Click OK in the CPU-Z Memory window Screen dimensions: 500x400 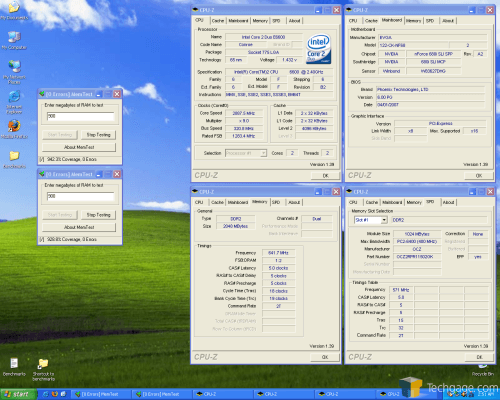(325, 357)
